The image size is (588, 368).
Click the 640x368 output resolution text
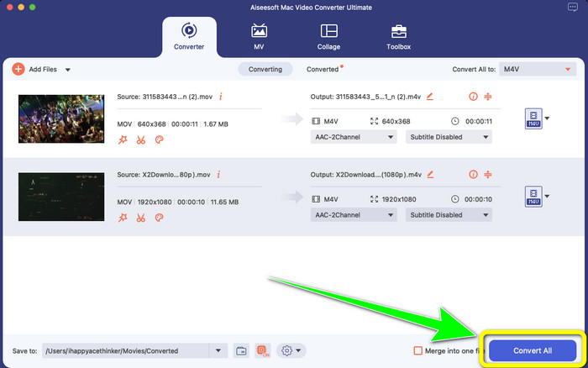point(396,121)
